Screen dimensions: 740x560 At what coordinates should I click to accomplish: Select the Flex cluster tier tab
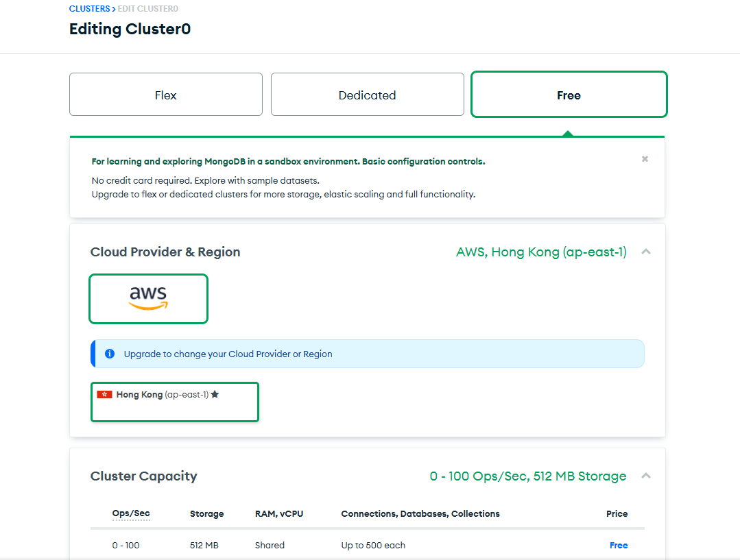coord(166,95)
